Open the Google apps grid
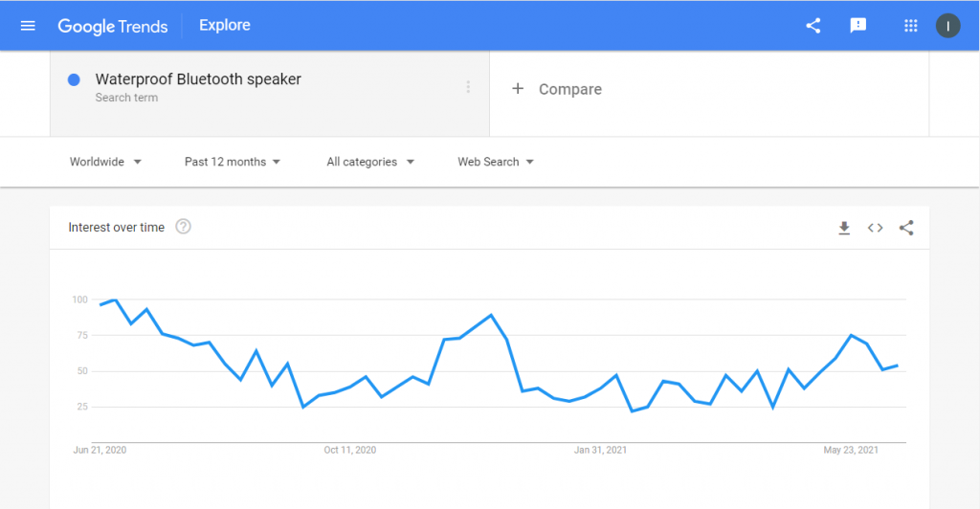 (x=911, y=26)
